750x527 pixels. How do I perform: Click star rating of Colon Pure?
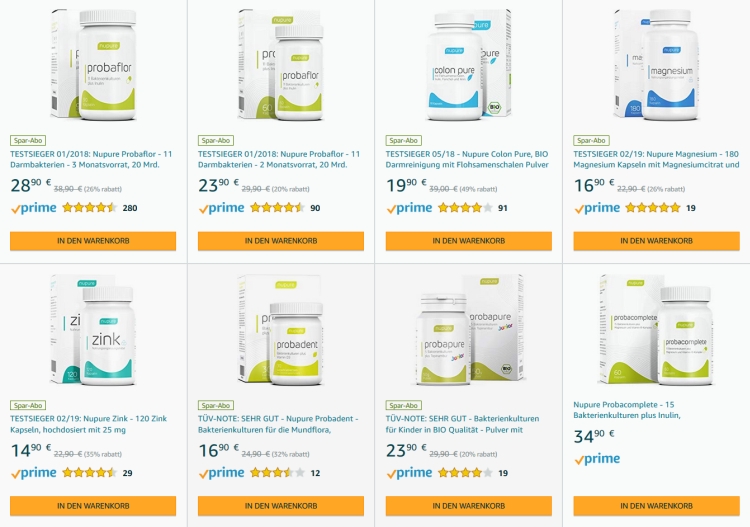click(465, 208)
